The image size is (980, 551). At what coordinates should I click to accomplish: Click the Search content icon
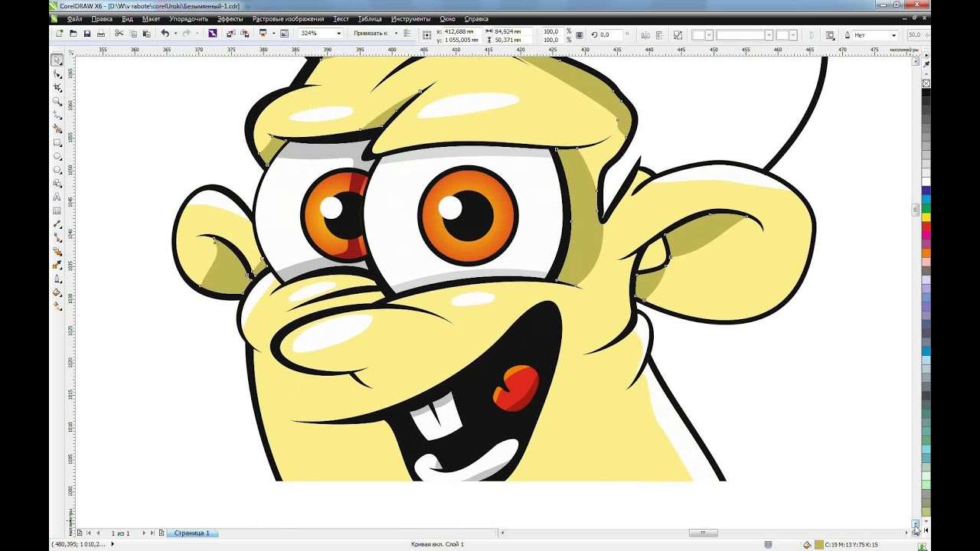[212, 34]
